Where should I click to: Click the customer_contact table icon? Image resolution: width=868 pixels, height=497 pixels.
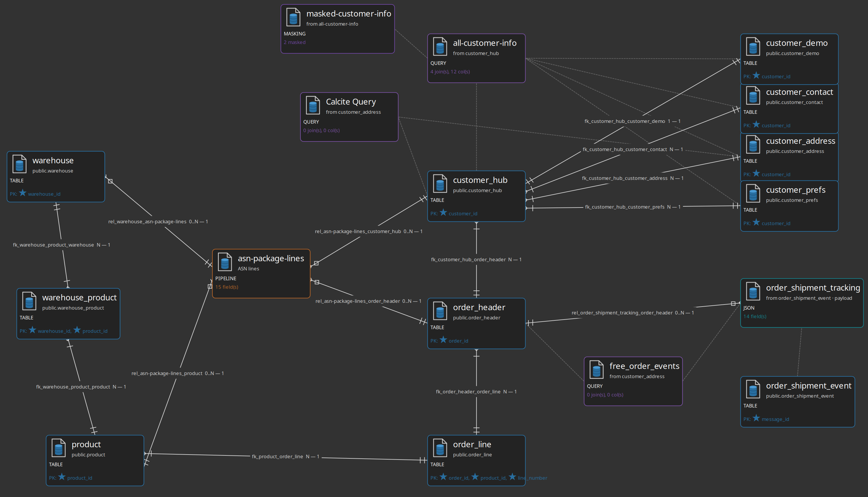coord(753,96)
